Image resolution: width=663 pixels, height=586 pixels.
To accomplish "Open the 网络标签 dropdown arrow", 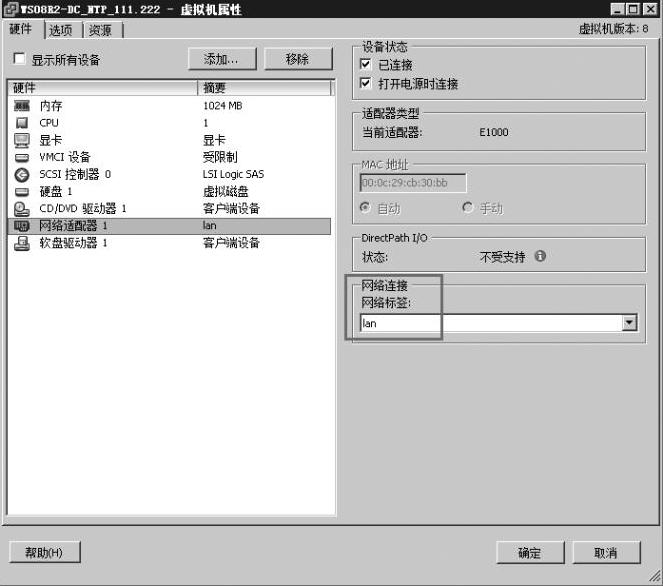I will (629, 323).
